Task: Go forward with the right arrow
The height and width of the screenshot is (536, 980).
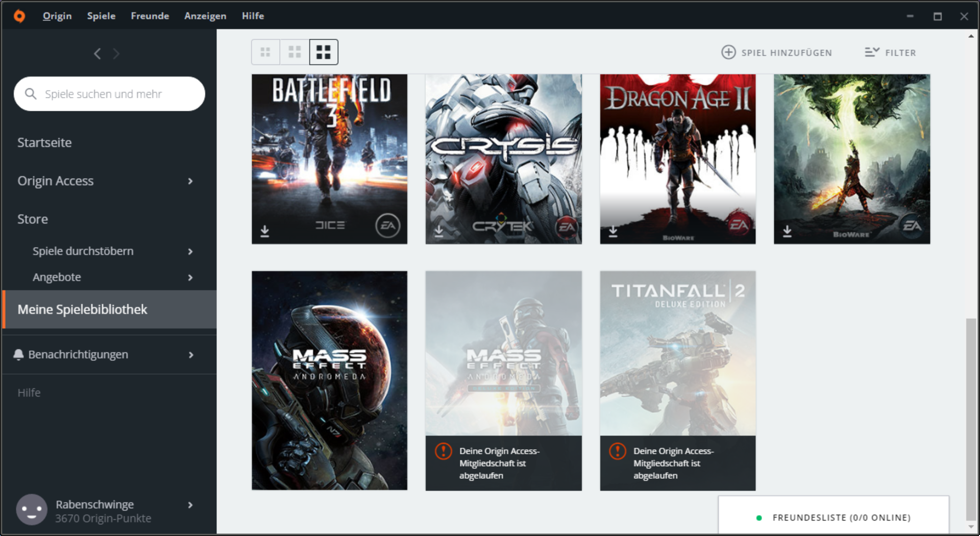Action: pyautogui.click(x=116, y=54)
